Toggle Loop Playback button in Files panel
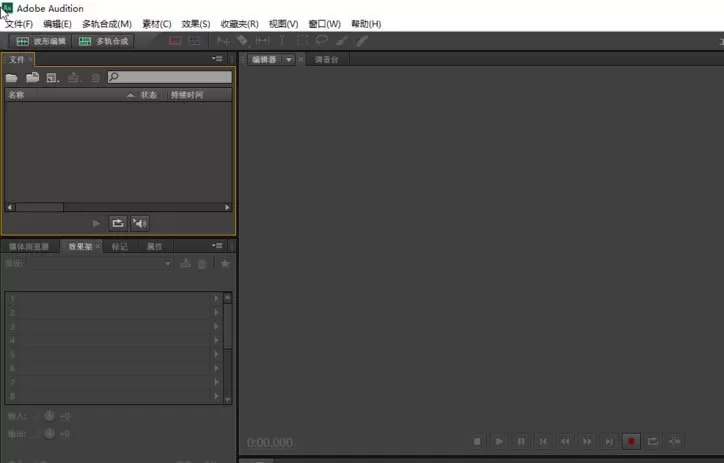Image resolution: width=724 pixels, height=463 pixels. pos(118,223)
